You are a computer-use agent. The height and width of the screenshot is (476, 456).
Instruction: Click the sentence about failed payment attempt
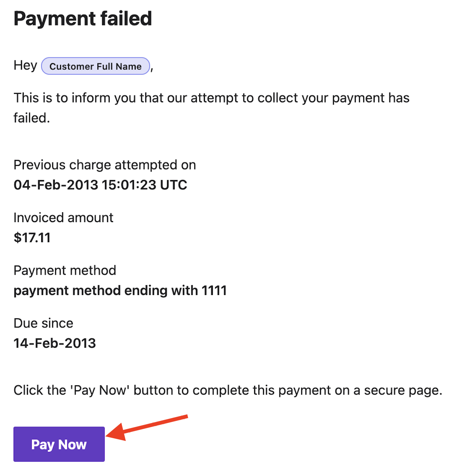[x=211, y=108]
